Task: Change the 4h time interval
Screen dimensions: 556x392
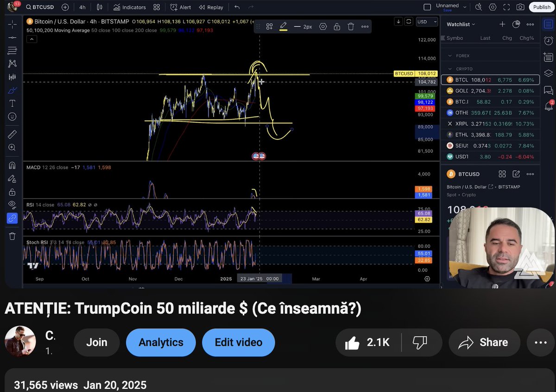Action: [82, 7]
